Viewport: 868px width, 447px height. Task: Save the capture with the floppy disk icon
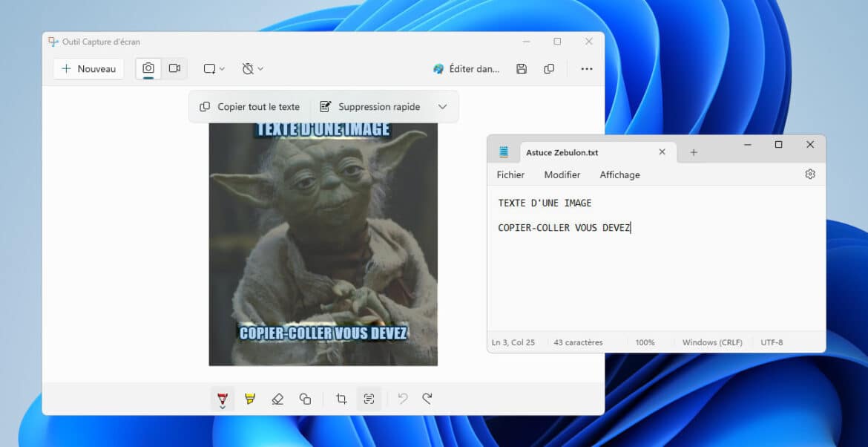coord(522,69)
